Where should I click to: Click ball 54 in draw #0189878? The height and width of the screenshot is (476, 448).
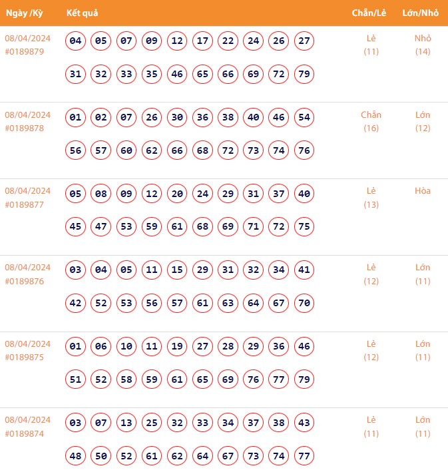point(304,118)
